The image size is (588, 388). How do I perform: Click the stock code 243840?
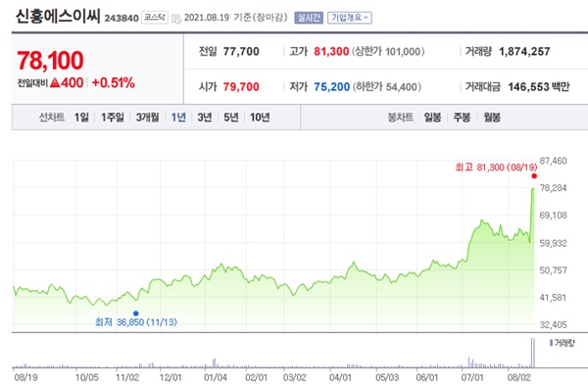122,18
